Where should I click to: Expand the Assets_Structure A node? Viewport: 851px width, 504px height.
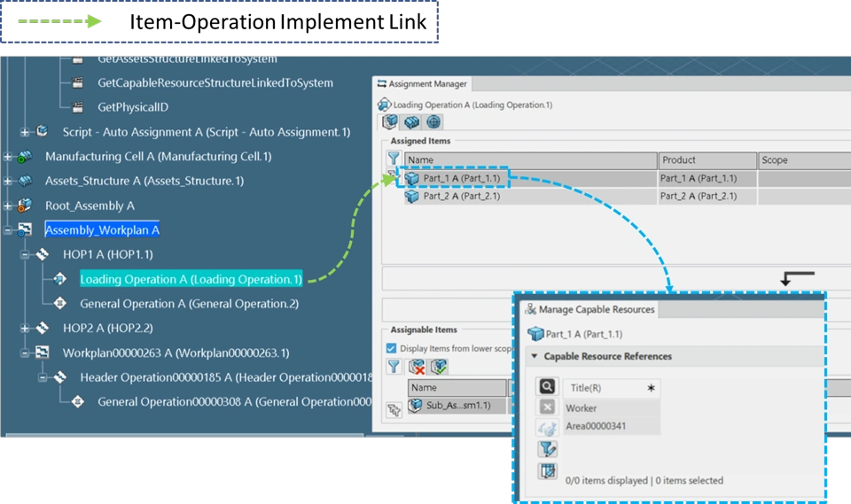pos(7,182)
